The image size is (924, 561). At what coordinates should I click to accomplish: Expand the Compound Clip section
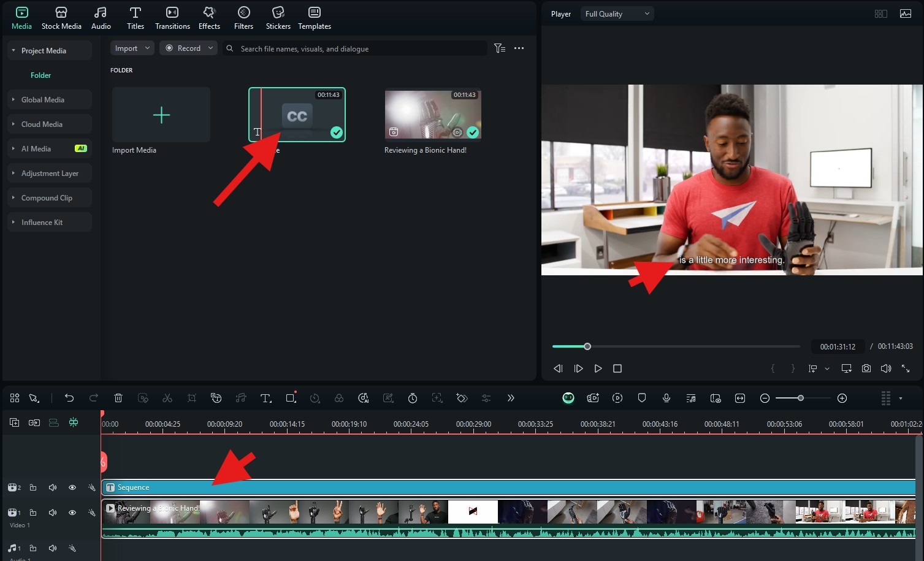click(13, 197)
